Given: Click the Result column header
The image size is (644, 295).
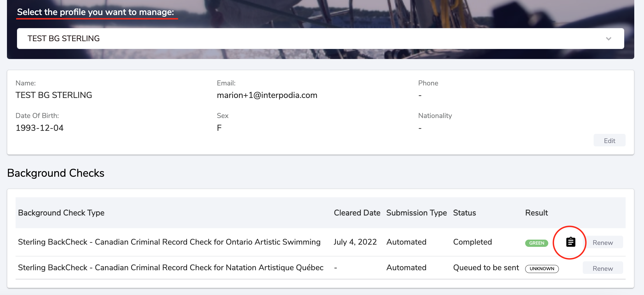Looking at the screenshot, I should [x=536, y=213].
